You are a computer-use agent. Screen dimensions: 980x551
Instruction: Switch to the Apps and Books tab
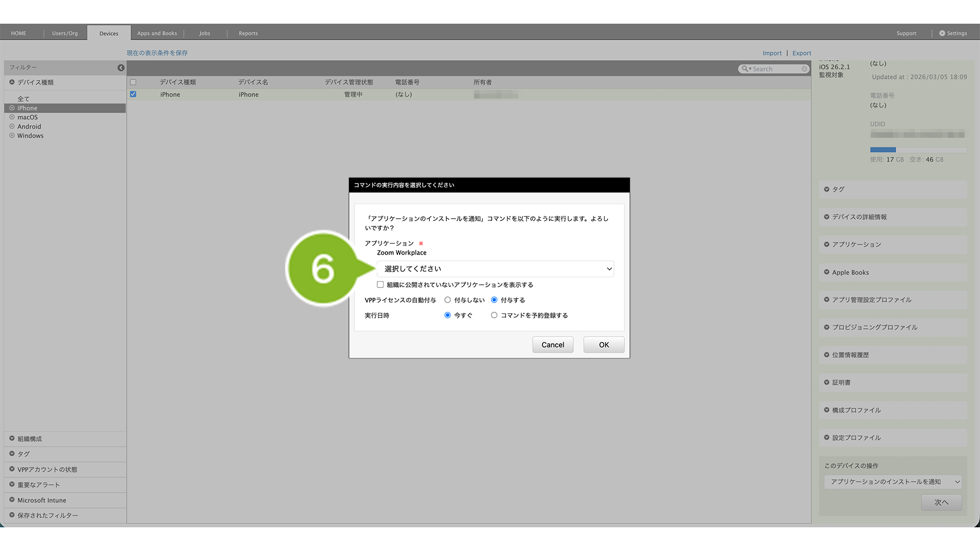point(157,33)
